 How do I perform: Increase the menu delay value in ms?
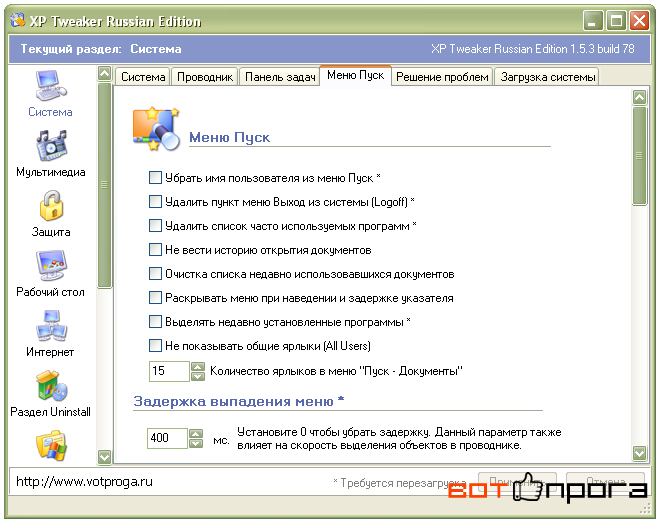pos(196,433)
